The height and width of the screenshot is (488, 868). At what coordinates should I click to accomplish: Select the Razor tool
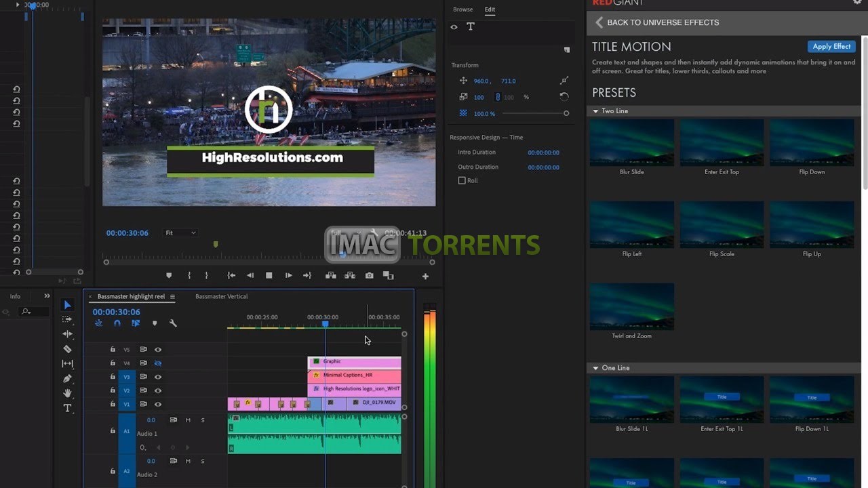tap(67, 349)
